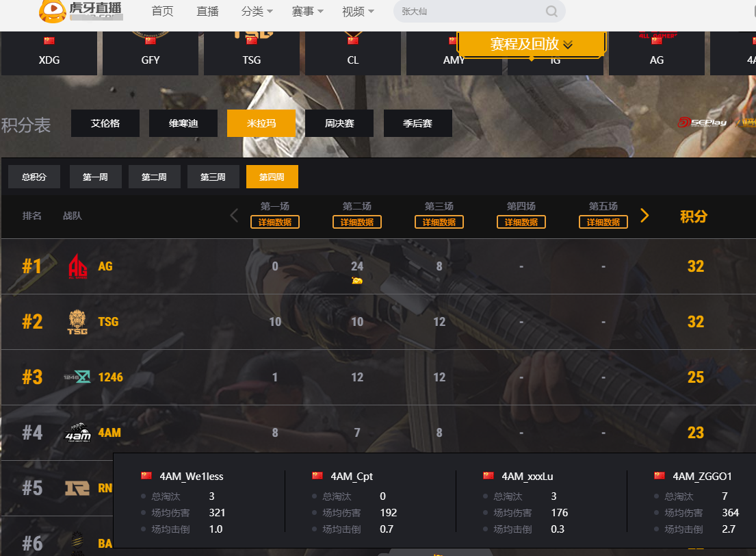Viewport: 756px width, 556px height.
Task: Select the 第三周 week tab
Action: [213, 177]
